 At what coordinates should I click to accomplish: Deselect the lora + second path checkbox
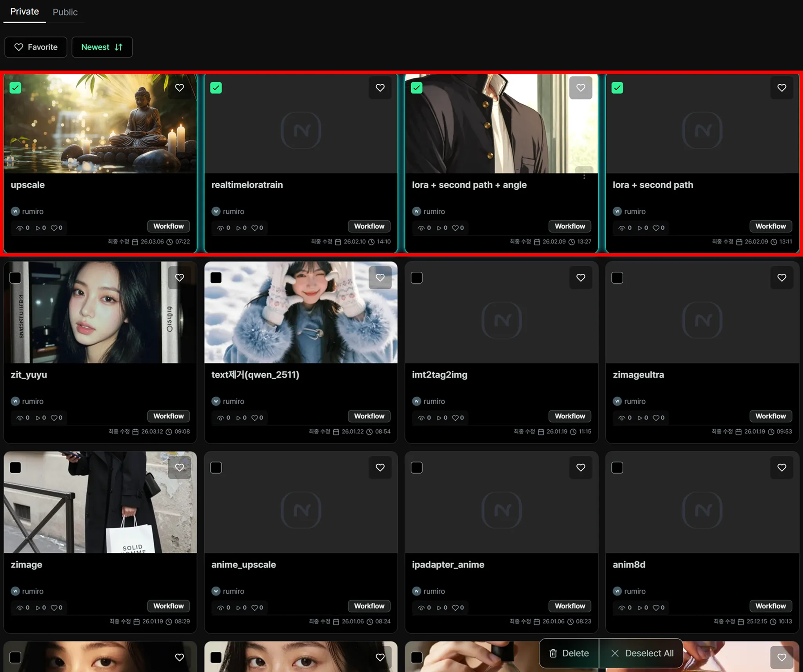click(617, 88)
